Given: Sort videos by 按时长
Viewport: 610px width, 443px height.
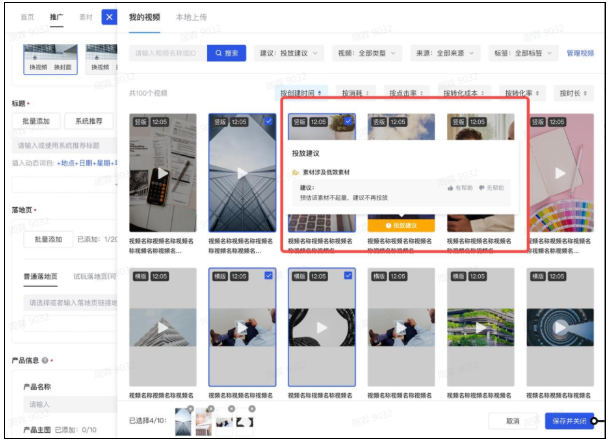Looking at the screenshot, I should [571, 93].
